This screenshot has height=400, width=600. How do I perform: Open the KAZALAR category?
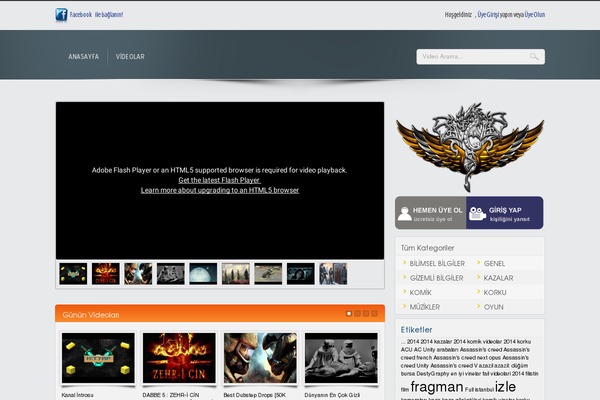click(x=498, y=278)
